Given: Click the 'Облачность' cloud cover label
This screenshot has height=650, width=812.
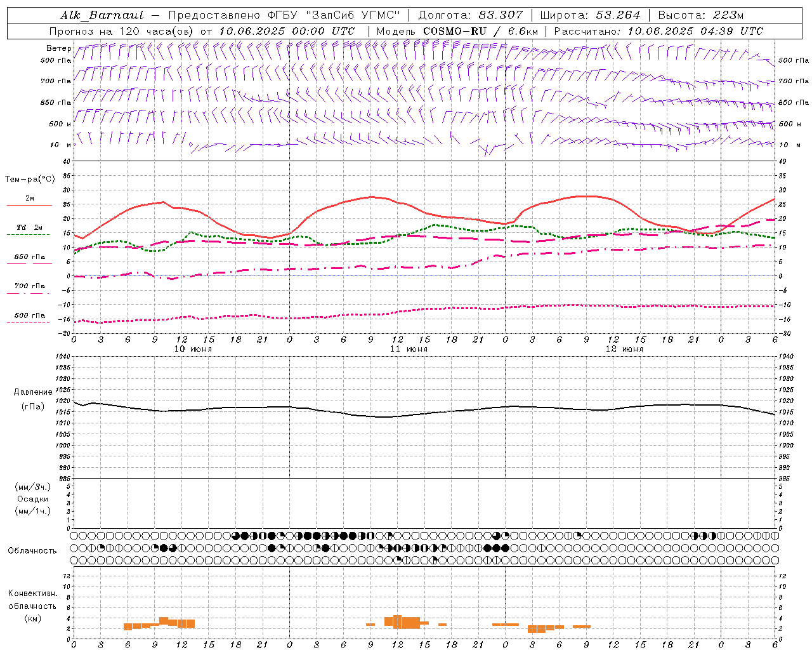Looking at the screenshot, I should click(32, 551).
